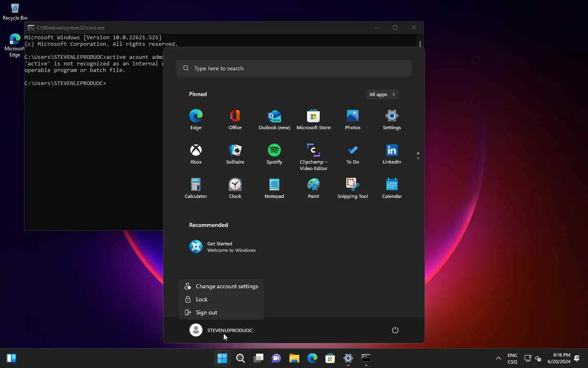Launch Office from pinned apps
Viewport: 588px width, 368px height.
point(235,120)
